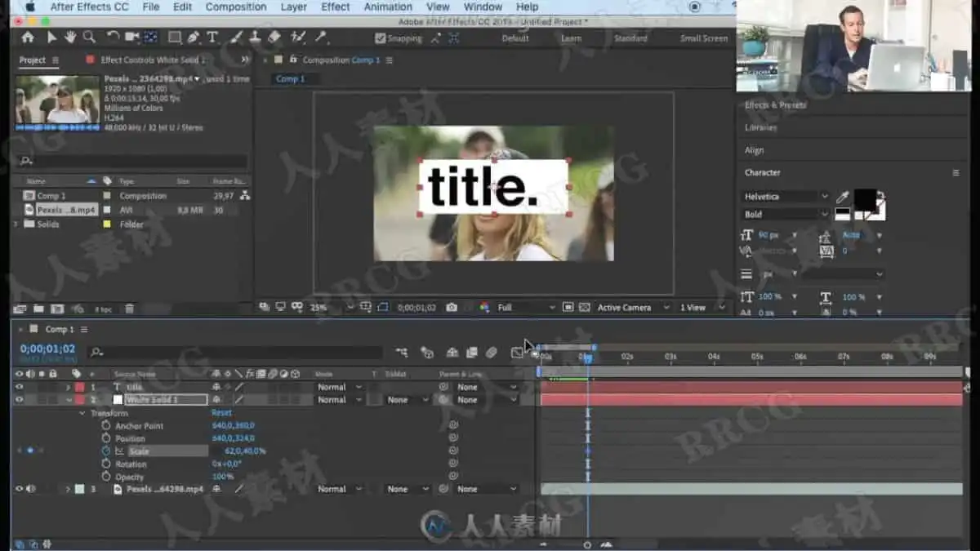Screen dimensions: 980x551
Task: Select the Horizontal Type tool
Action: point(212,38)
